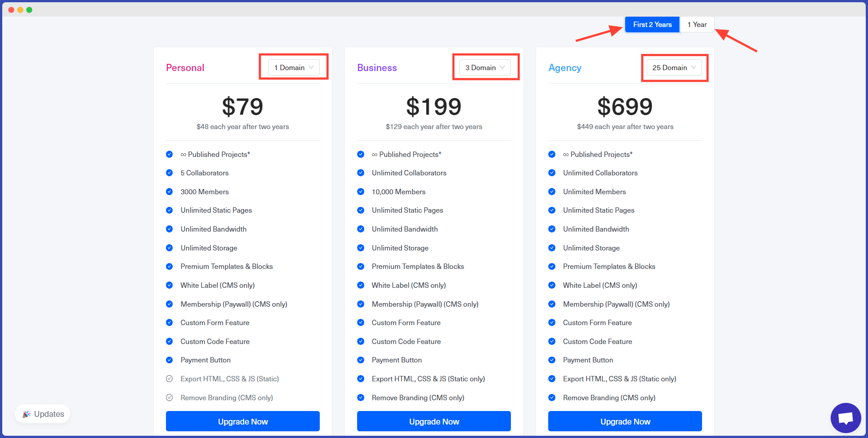Click the grey circle beside Remove Branding in Personal

[170, 398]
